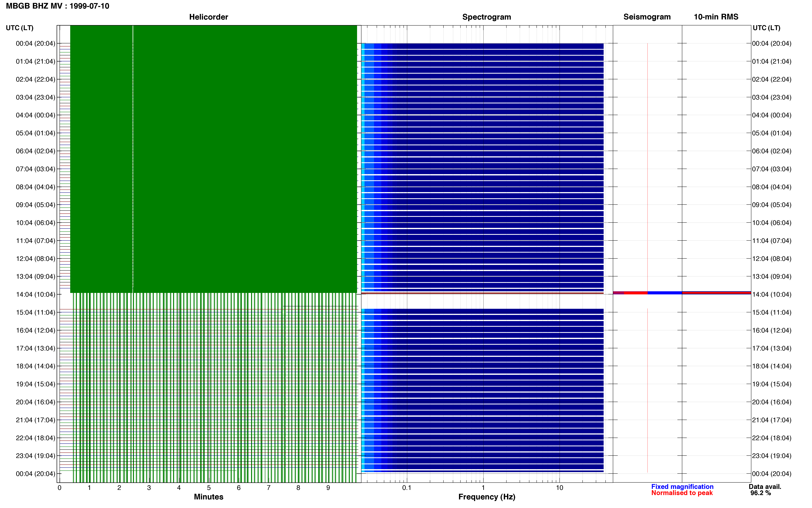Screen dimensions: 812x508
Task: Click 15:04 (11:04) on the Helicorder time axis
Action: point(36,313)
